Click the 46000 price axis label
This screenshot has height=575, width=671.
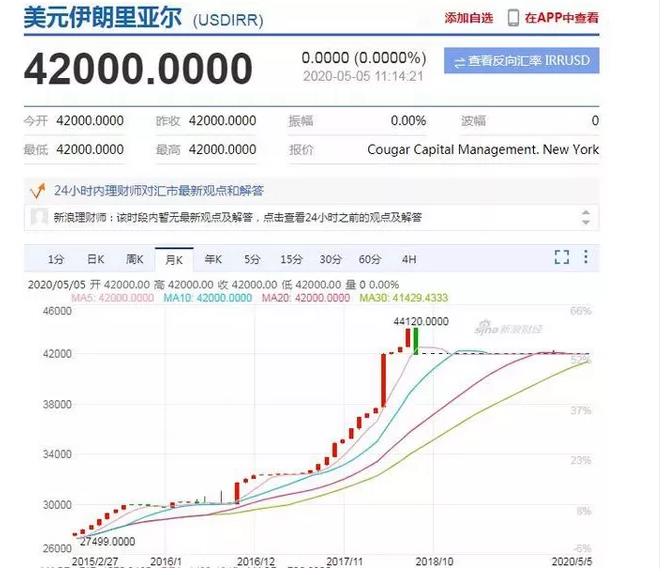[57, 311]
